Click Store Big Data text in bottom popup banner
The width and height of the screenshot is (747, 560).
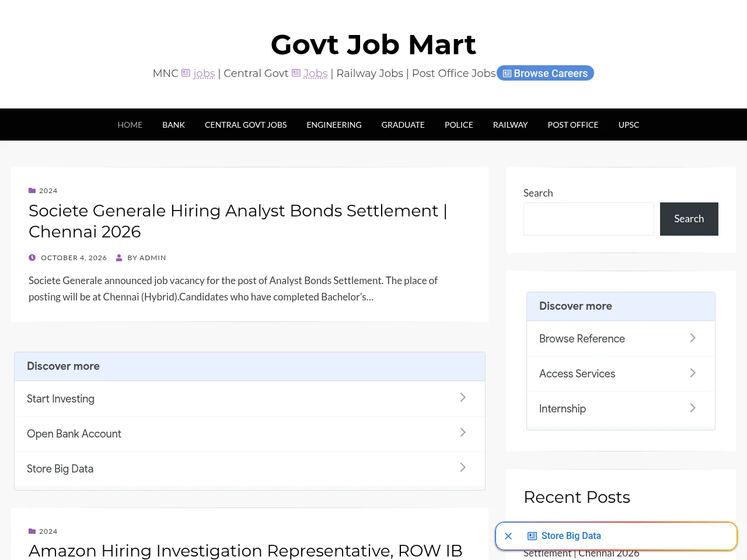[x=571, y=536]
